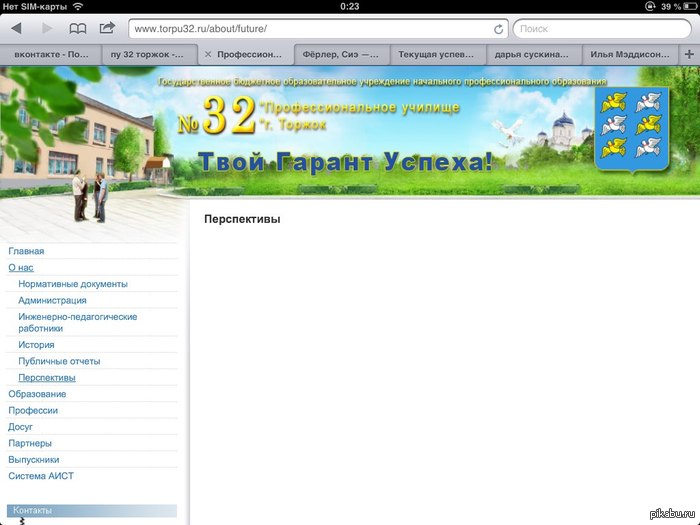Open Нормативные документы in sidebar
Screen dimensions: 700x525
[x=73, y=284]
